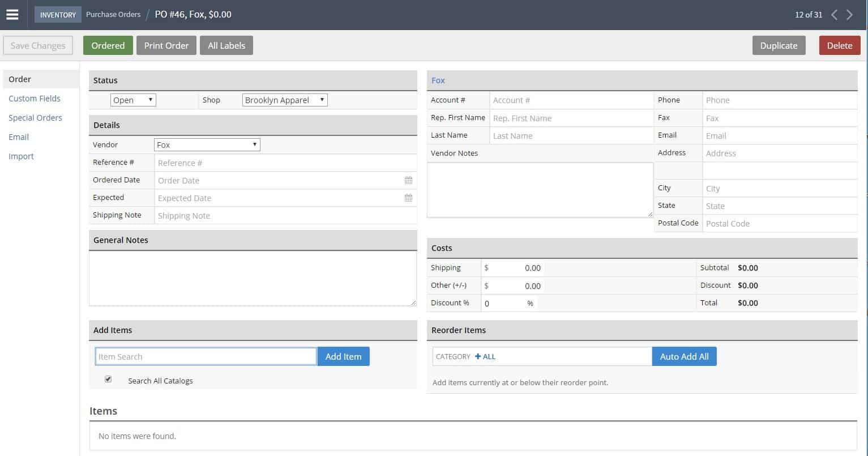Screen dimensions: 868x456
Task: Select the Import sidebar item
Action: pos(21,156)
